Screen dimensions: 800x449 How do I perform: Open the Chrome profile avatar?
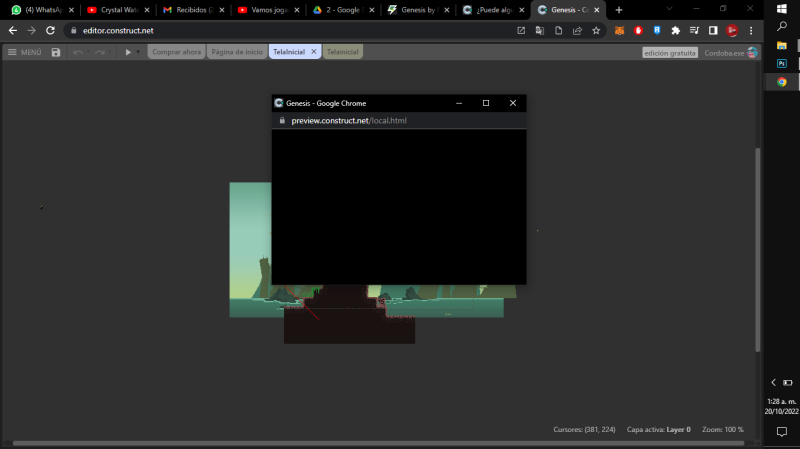pos(732,31)
